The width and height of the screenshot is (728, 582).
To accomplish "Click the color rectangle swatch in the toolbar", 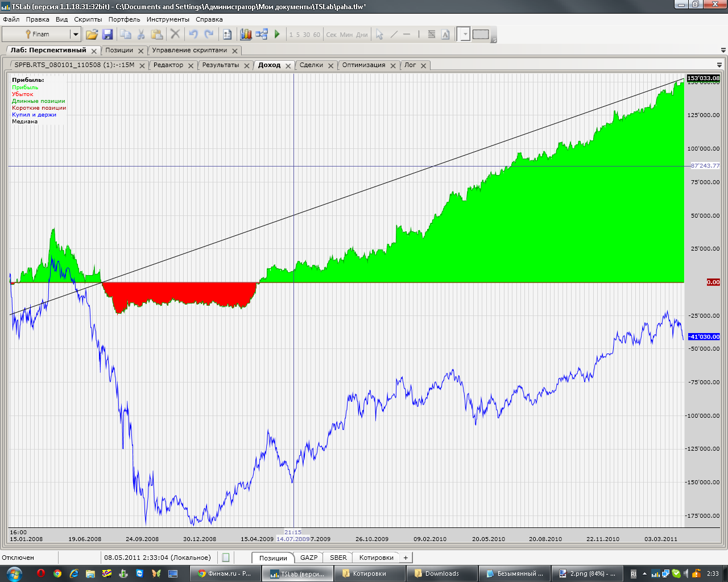I will [x=481, y=34].
